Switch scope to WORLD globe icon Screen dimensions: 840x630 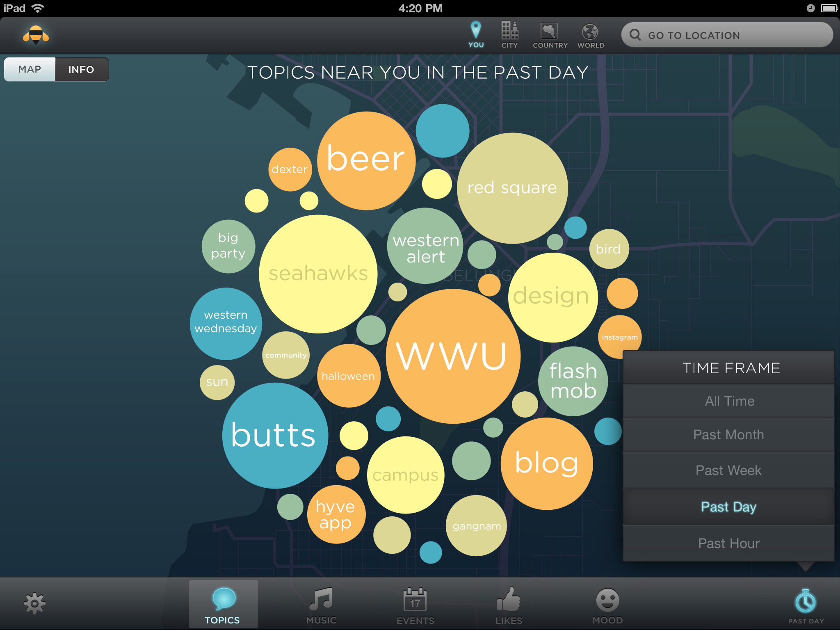[590, 32]
